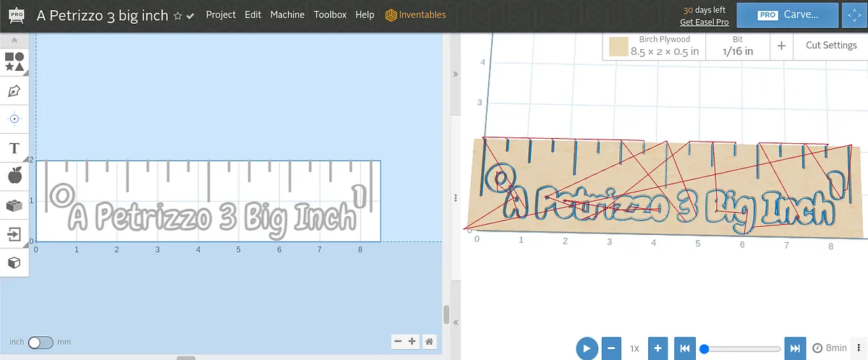Play the toolpath simulation
868x360 pixels.
coord(587,348)
